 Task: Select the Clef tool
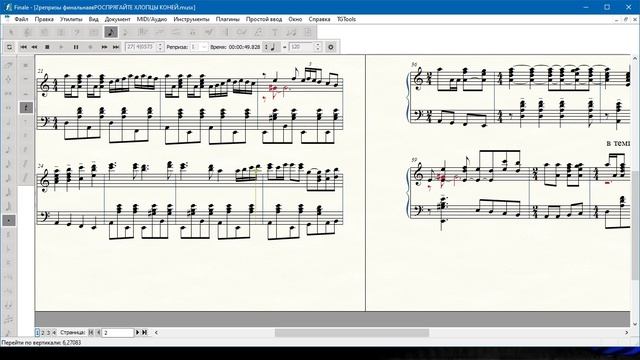pos(77,32)
